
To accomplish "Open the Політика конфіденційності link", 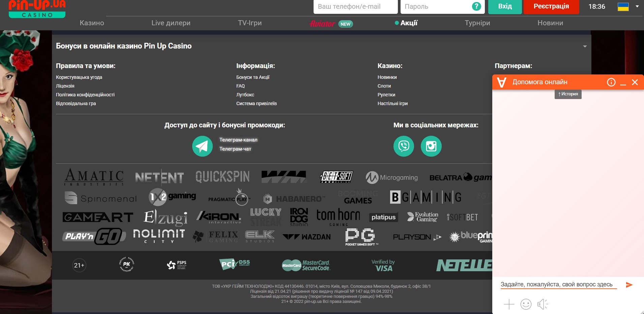I will [85, 95].
